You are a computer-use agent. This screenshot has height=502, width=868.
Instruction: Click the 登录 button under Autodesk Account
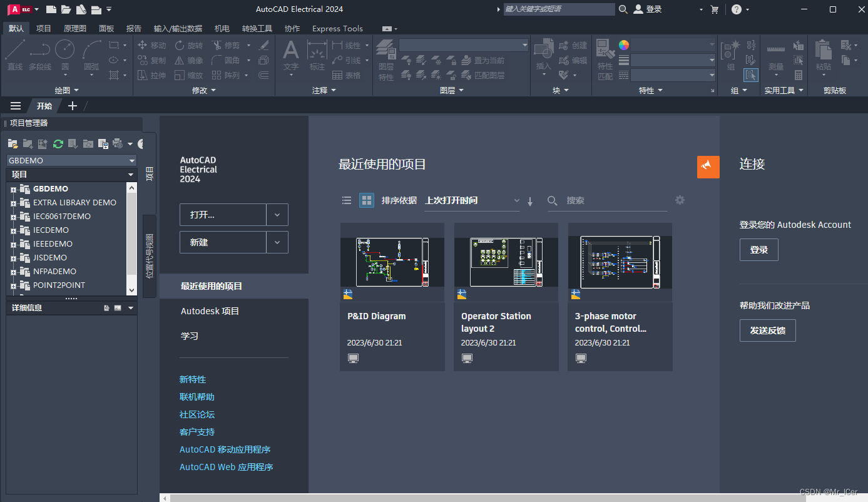pos(759,250)
